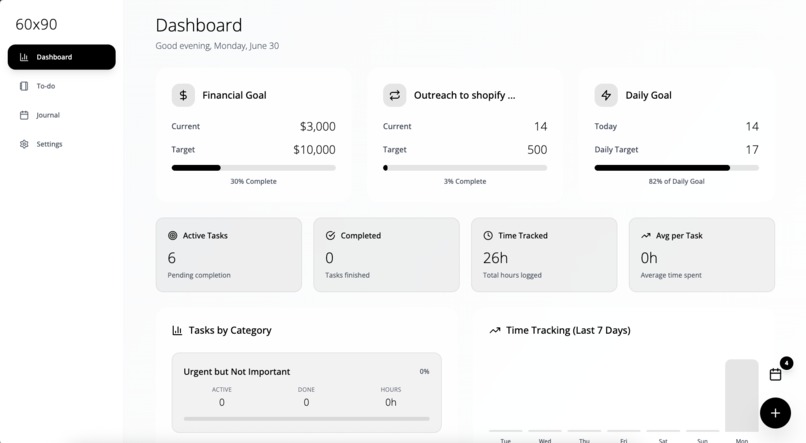
Task: Click the 30% Complete label
Action: pyautogui.click(x=253, y=181)
